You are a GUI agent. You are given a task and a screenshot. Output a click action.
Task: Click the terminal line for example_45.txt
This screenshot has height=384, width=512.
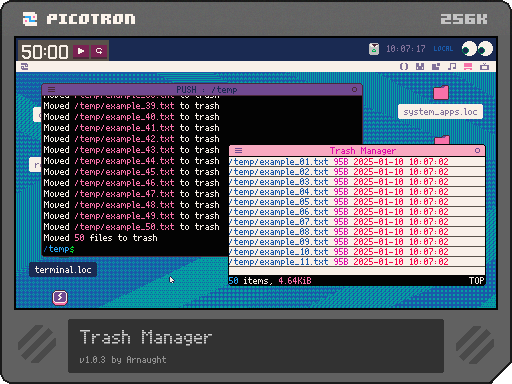pos(131,172)
